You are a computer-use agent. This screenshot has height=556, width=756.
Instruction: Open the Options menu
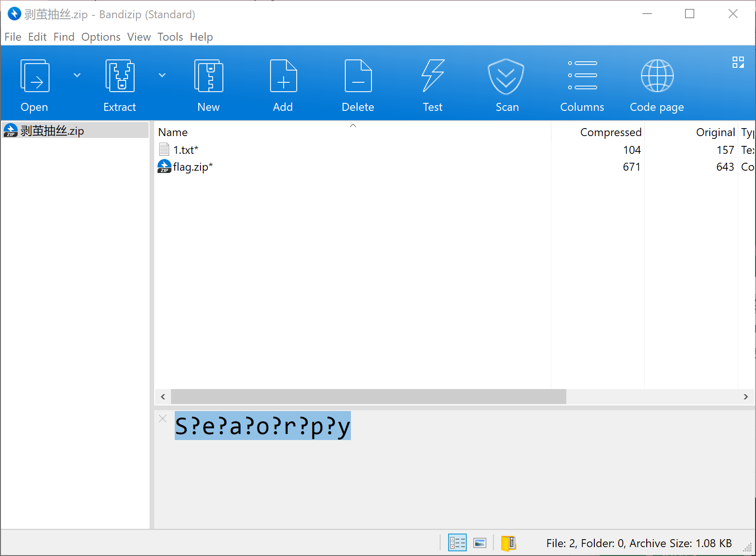coord(100,37)
